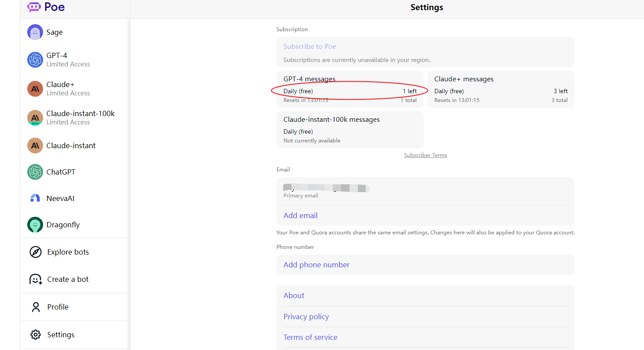This screenshot has height=350, width=644.
Task: Open Claude-instant-100k chat label
Action: pyautogui.click(x=80, y=113)
